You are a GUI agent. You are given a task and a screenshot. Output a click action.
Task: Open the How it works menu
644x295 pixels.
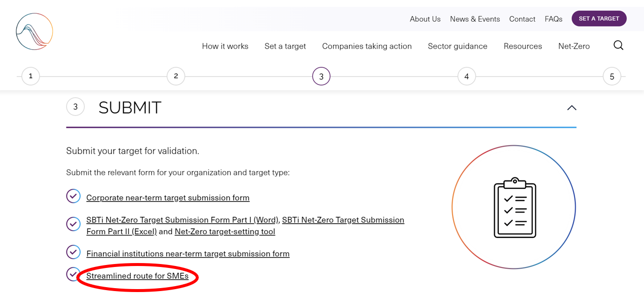point(225,46)
